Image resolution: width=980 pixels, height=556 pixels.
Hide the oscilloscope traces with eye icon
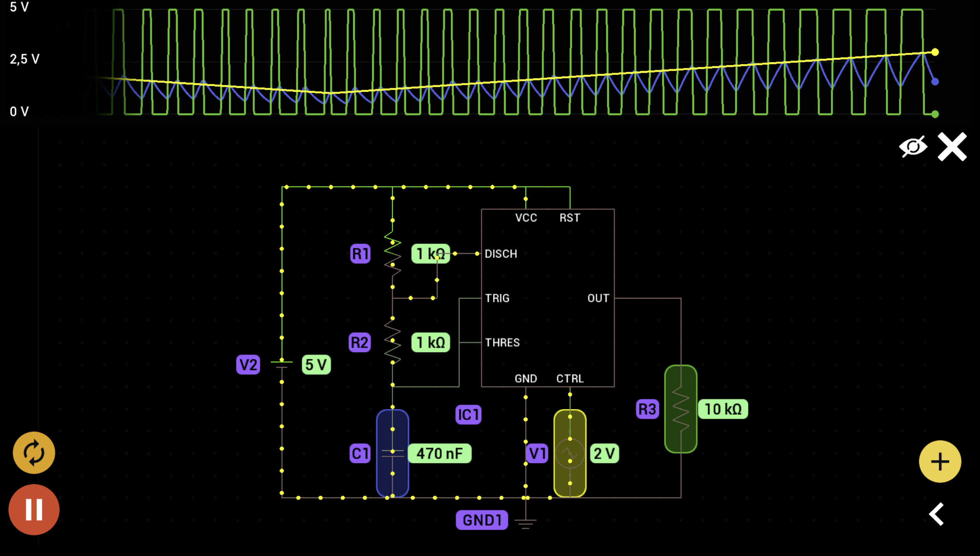pyautogui.click(x=913, y=146)
